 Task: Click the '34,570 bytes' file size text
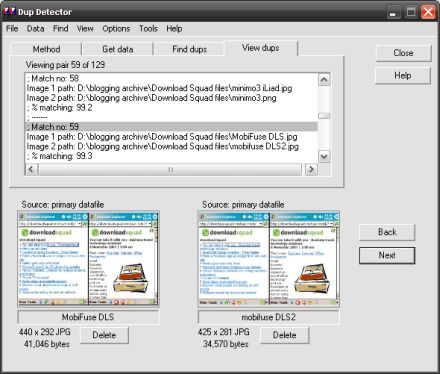(x=226, y=344)
